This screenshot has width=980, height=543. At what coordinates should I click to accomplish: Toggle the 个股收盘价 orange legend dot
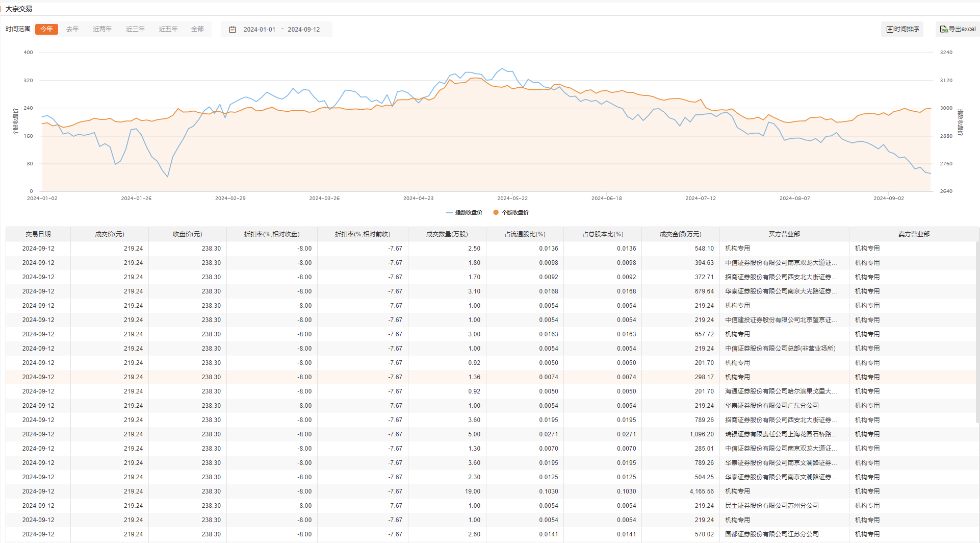tap(496, 212)
